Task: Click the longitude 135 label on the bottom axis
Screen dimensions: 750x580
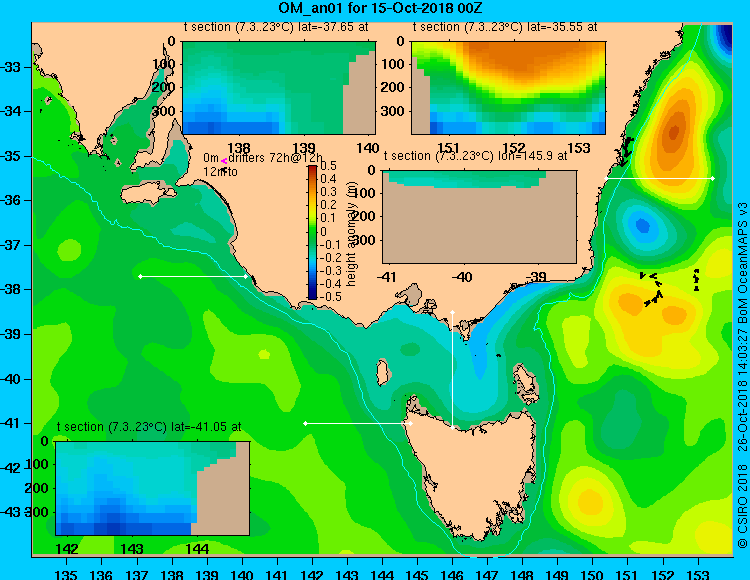Action: [x=66, y=574]
